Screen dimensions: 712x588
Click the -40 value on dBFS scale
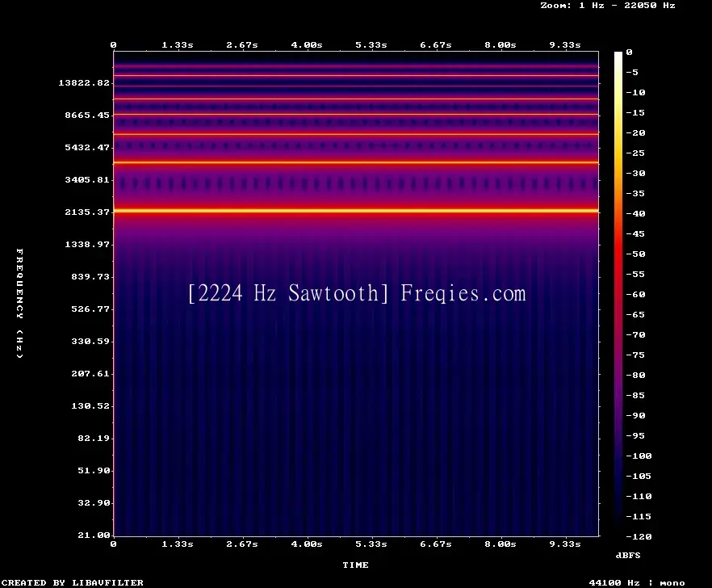[635, 213]
